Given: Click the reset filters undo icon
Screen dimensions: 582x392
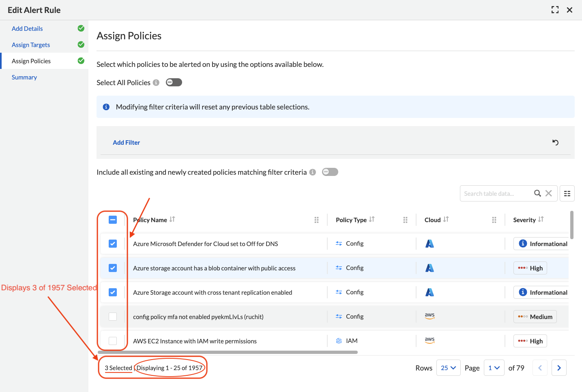Looking at the screenshot, I should [x=555, y=142].
